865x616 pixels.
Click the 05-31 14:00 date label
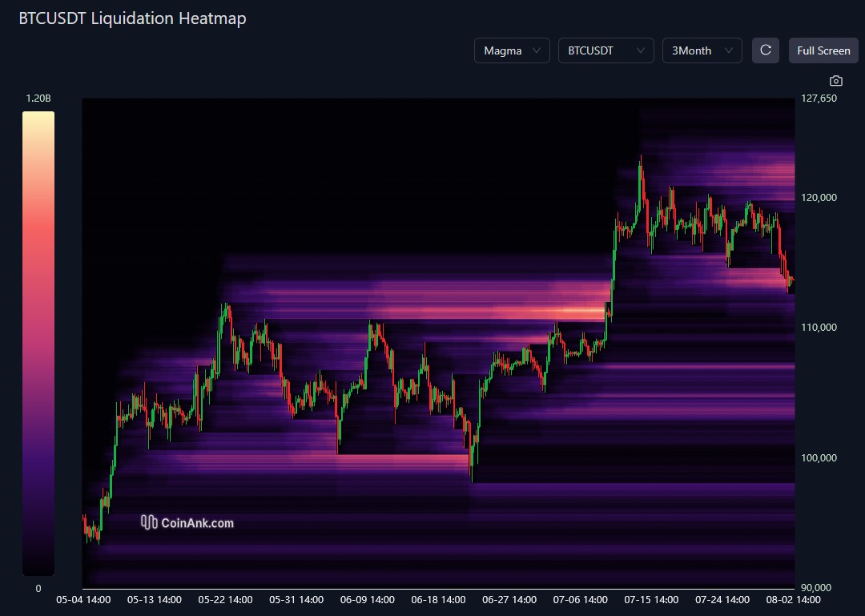point(296,599)
